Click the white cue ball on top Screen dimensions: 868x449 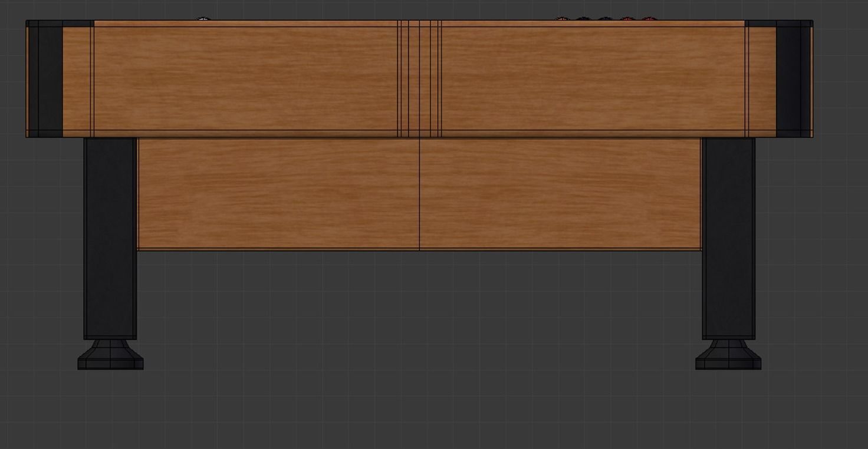203,19
